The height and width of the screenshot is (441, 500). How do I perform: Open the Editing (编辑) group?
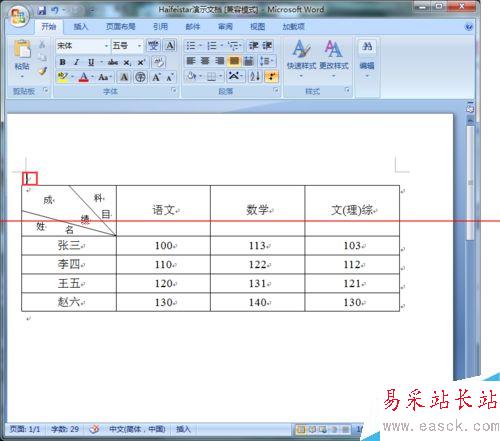(367, 58)
